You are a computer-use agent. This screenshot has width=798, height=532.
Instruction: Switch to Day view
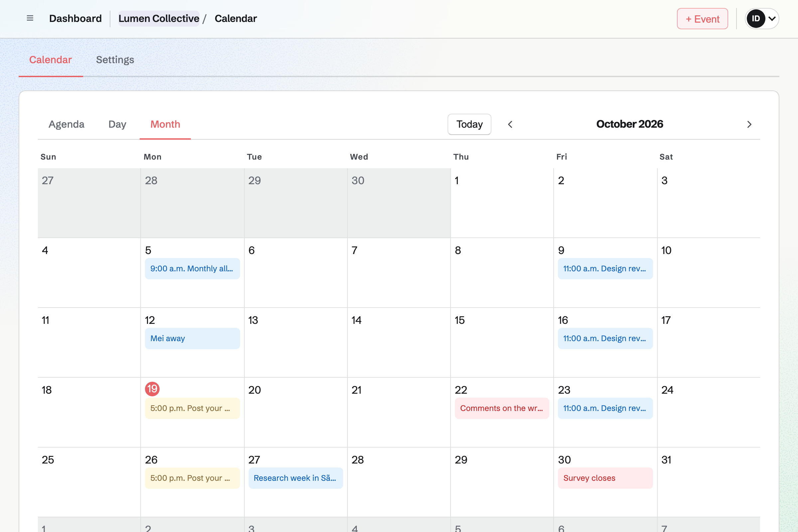(x=117, y=124)
